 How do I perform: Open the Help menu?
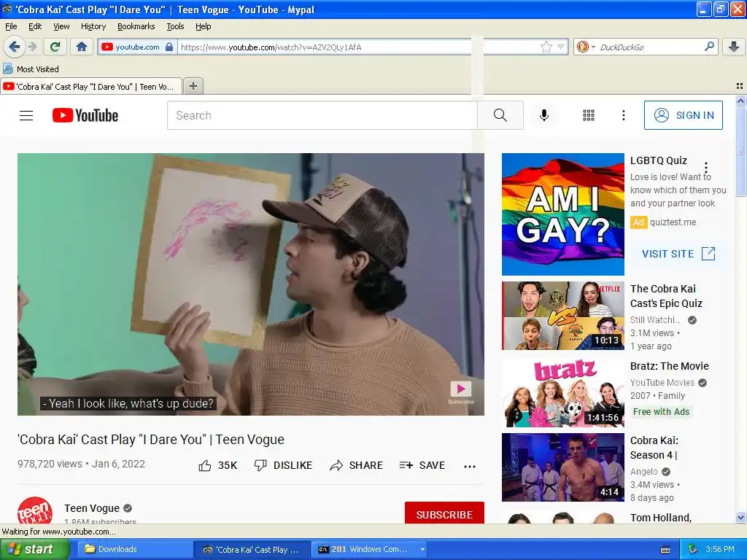[x=204, y=26]
